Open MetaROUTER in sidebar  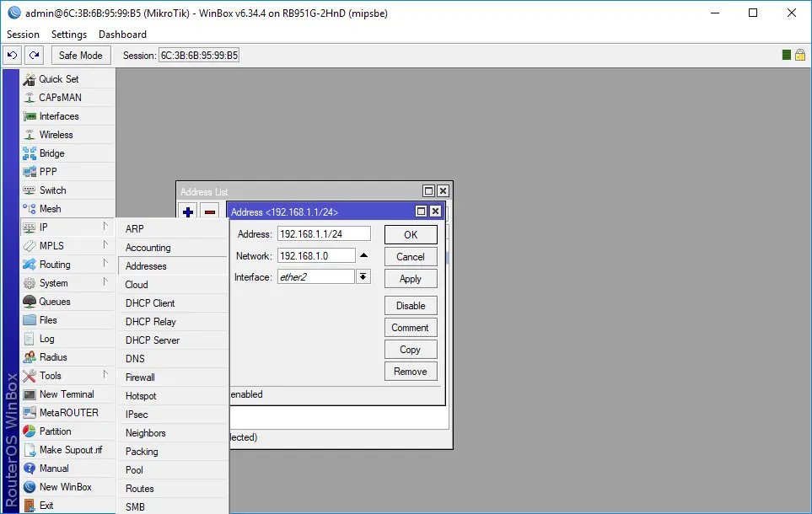point(67,413)
